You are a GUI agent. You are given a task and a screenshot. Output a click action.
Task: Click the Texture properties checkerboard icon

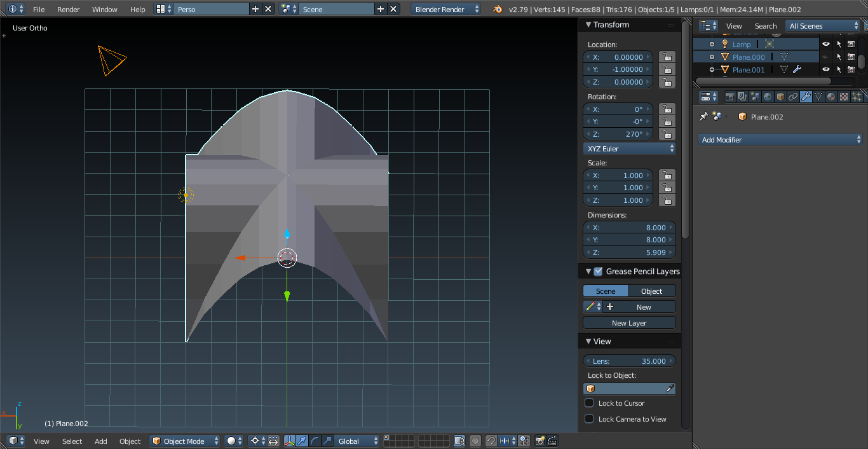coord(844,97)
